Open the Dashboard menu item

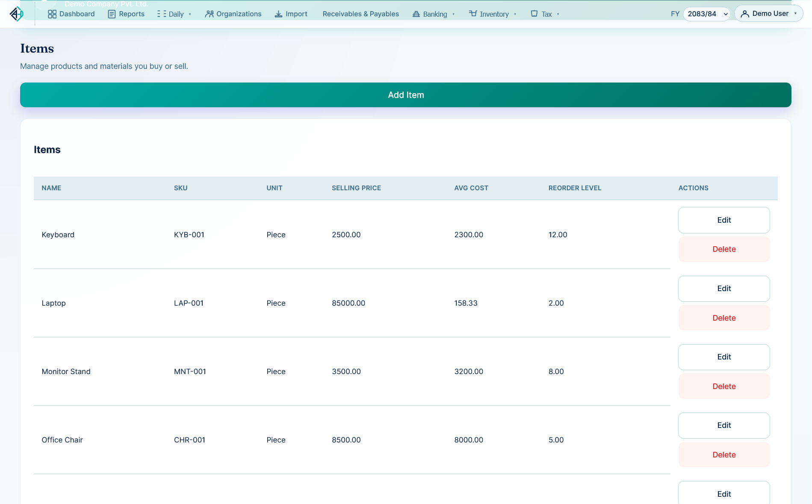(x=71, y=14)
